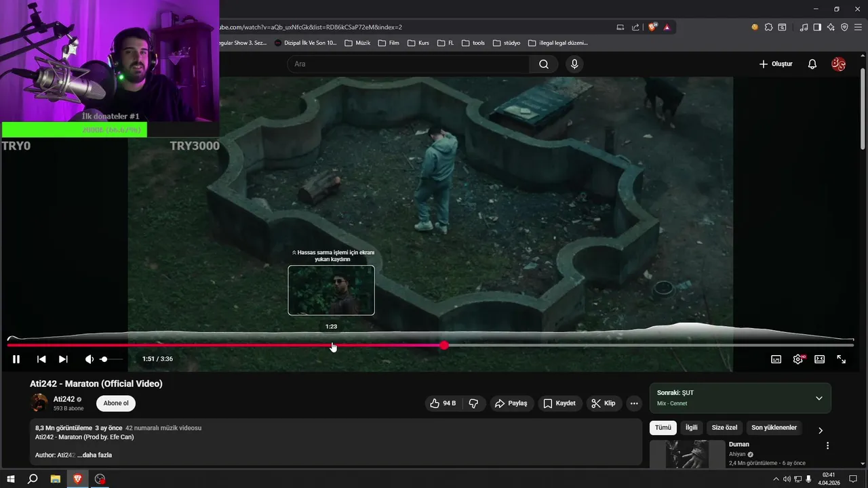This screenshot has height=488, width=868.
Task: Skip to the next video
Action: (x=63, y=359)
